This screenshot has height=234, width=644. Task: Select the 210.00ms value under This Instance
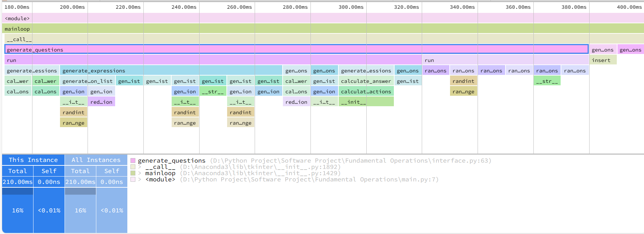17,182
